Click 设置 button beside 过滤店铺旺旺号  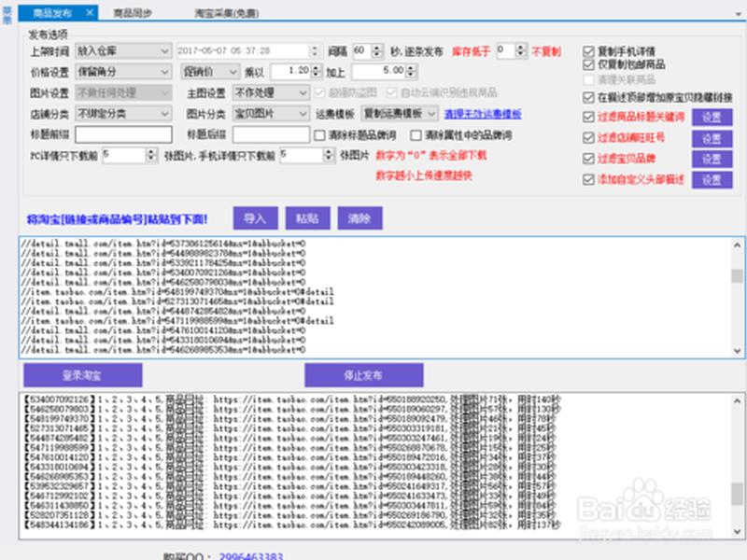[x=712, y=138]
